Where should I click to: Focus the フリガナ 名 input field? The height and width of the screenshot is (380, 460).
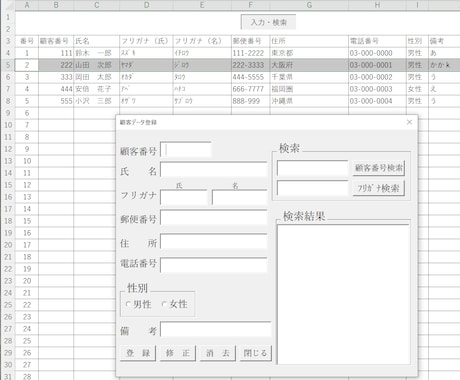point(240,197)
